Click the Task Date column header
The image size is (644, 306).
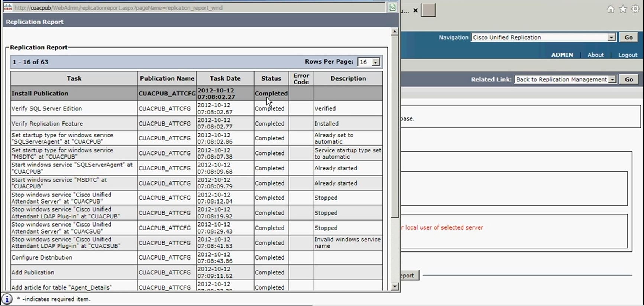click(225, 79)
